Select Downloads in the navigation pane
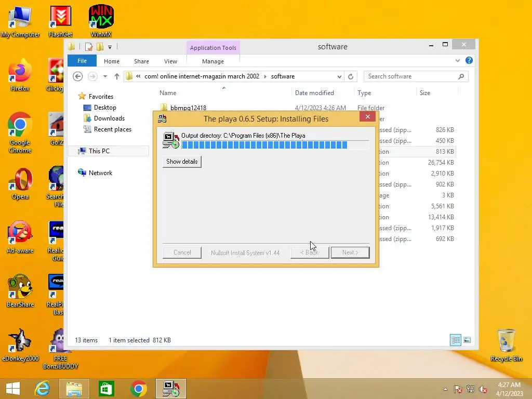The image size is (532, 399). 109,118
